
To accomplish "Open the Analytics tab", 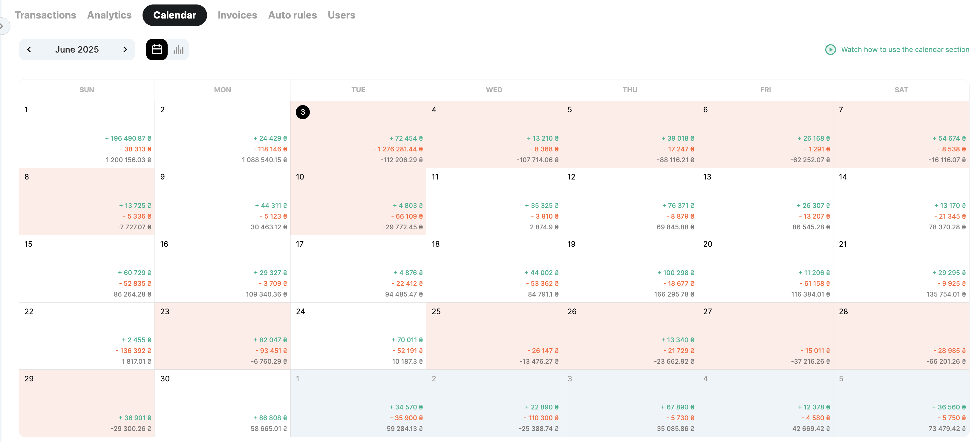I will (109, 15).
